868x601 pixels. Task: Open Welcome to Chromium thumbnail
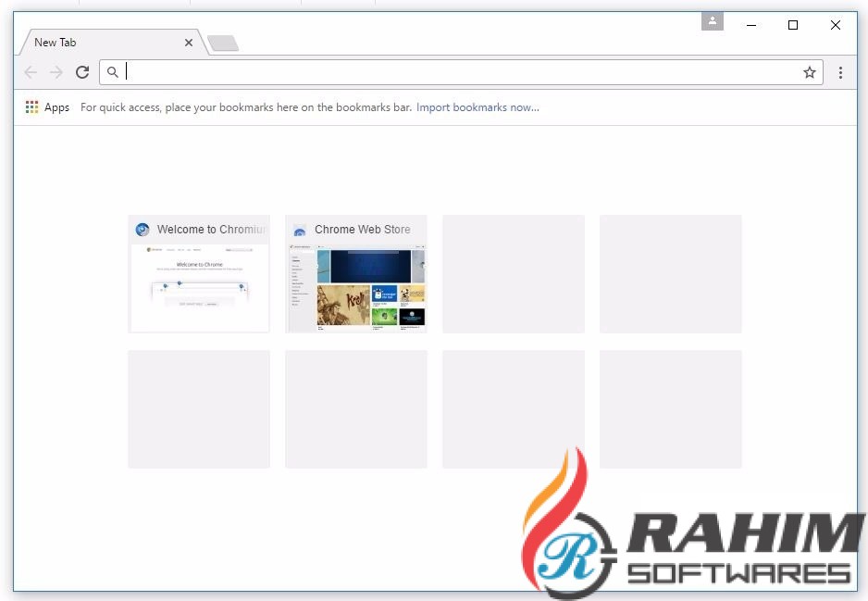(199, 274)
